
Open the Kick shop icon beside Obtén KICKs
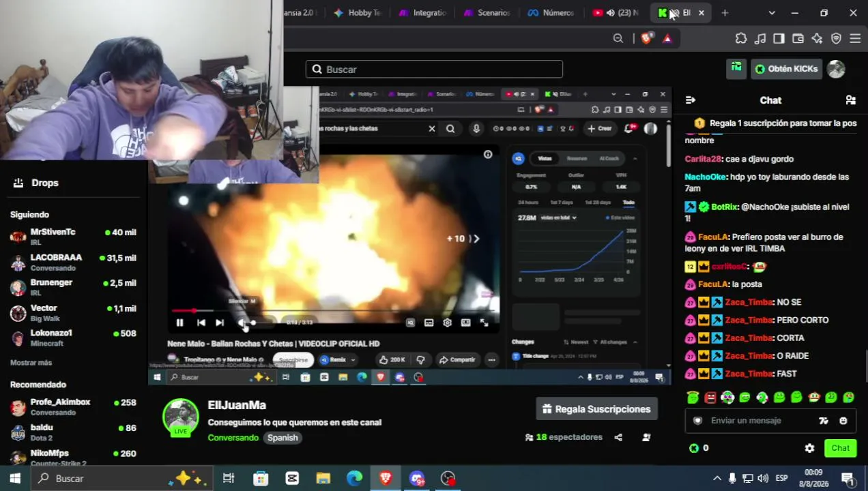736,68
